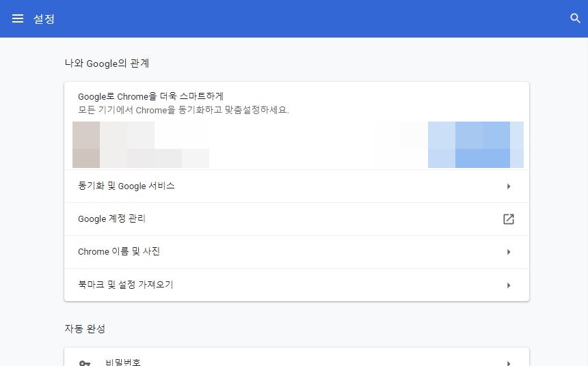The height and width of the screenshot is (366, 588).
Task: Click the 설정 page title
Action: [x=44, y=18]
